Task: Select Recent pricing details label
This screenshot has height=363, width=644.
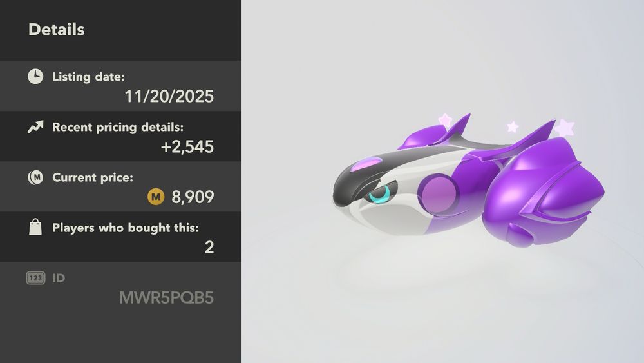Action: [118, 128]
